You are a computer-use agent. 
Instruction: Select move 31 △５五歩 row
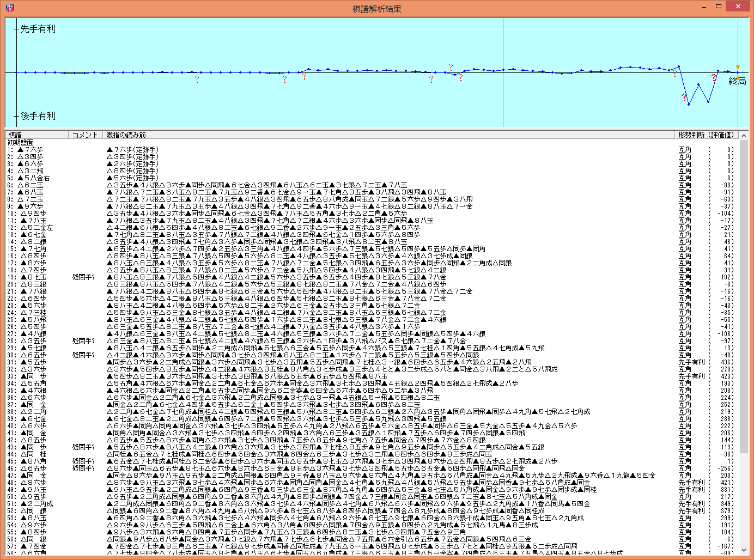point(32,362)
